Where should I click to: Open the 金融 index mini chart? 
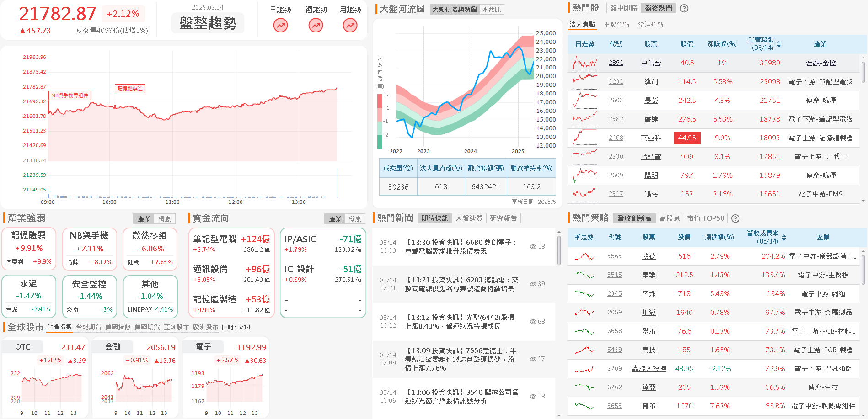pyautogui.click(x=134, y=377)
